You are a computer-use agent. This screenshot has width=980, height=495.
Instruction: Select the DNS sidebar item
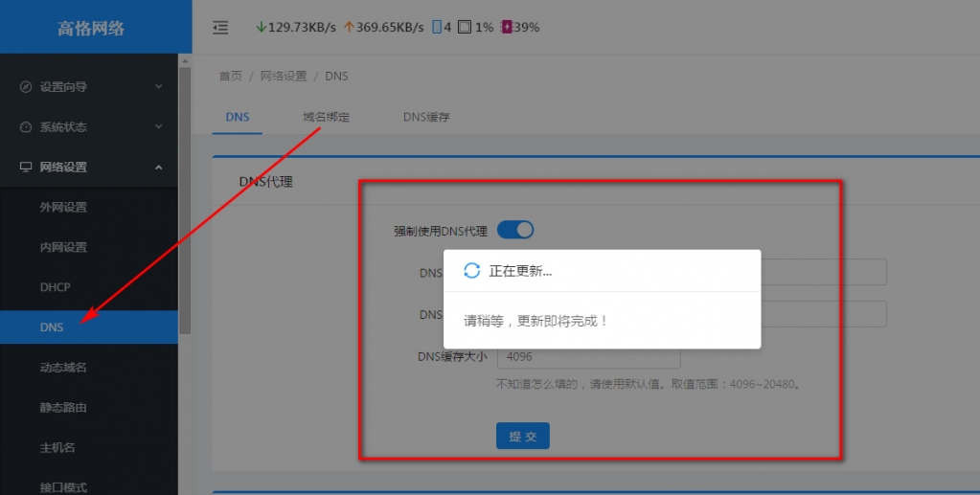coord(89,326)
